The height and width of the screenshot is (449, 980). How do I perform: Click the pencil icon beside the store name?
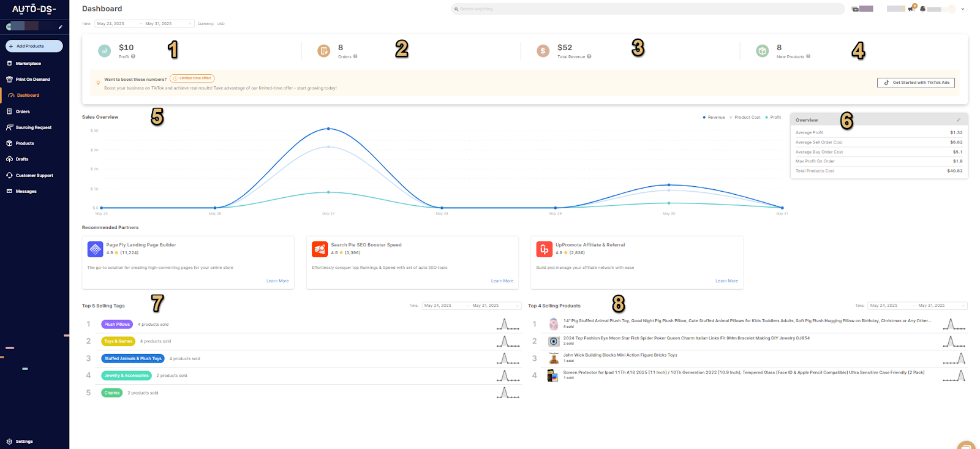(x=60, y=27)
